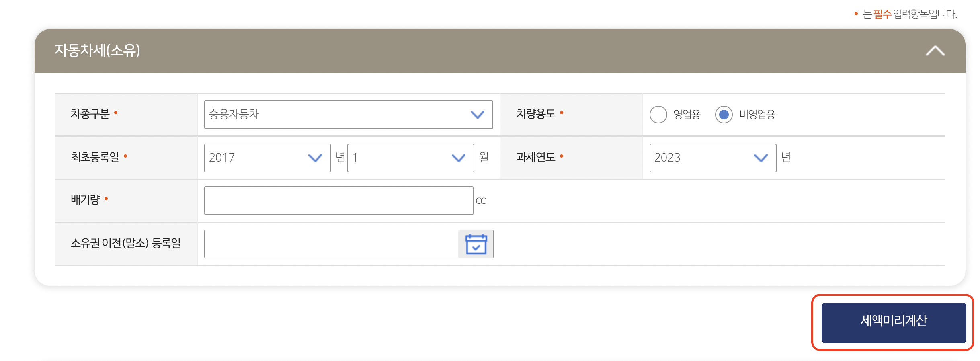Viewport: 980px width, 361px height.
Task: Click the chevron on the 2017 year selector
Action: tap(316, 158)
